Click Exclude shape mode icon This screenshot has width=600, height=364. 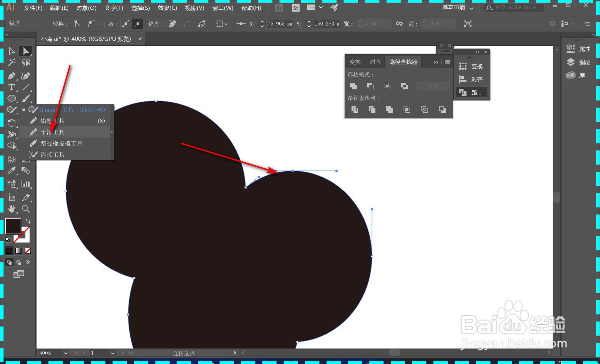click(404, 86)
